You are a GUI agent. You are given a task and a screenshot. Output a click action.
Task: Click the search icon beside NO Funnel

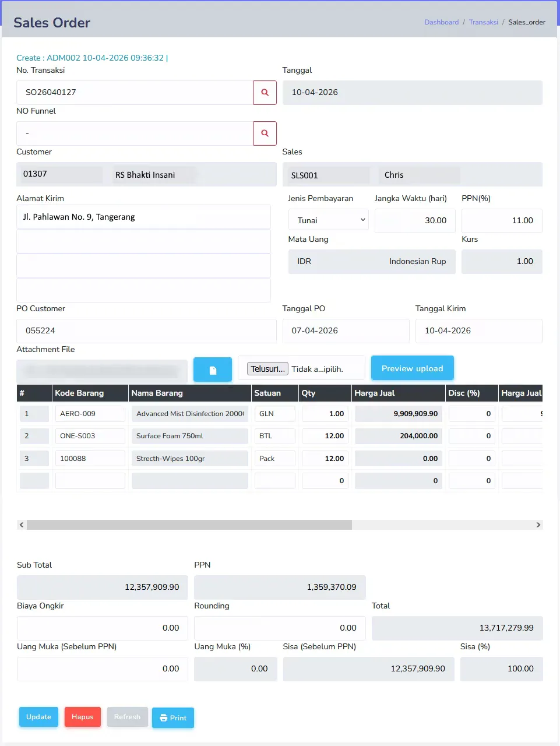265,133
